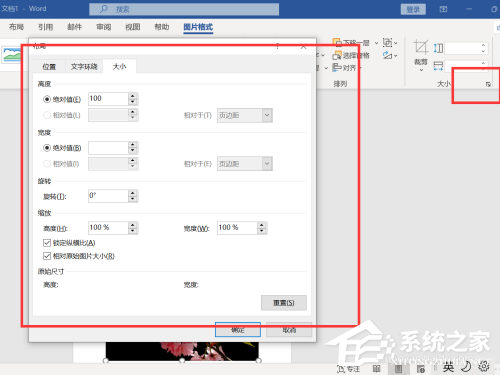The width and height of the screenshot is (500, 375).
Task: Click the absolute height field showing 100
Action: coord(108,99)
